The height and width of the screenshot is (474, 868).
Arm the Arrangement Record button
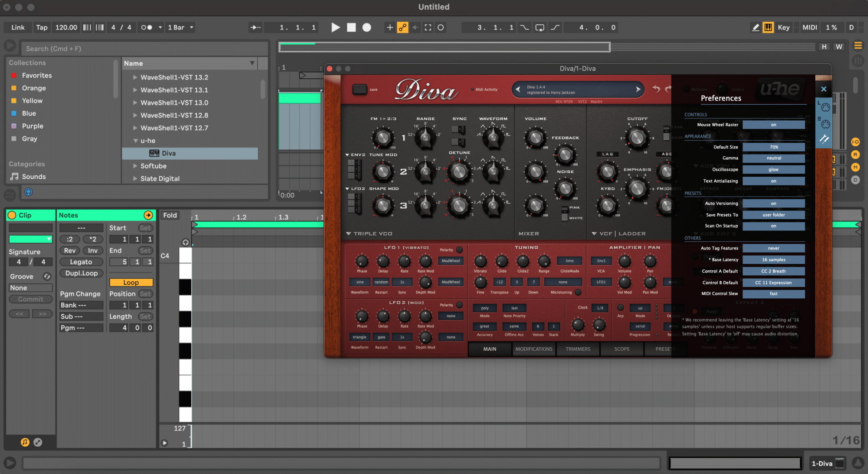tap(367, 27)
